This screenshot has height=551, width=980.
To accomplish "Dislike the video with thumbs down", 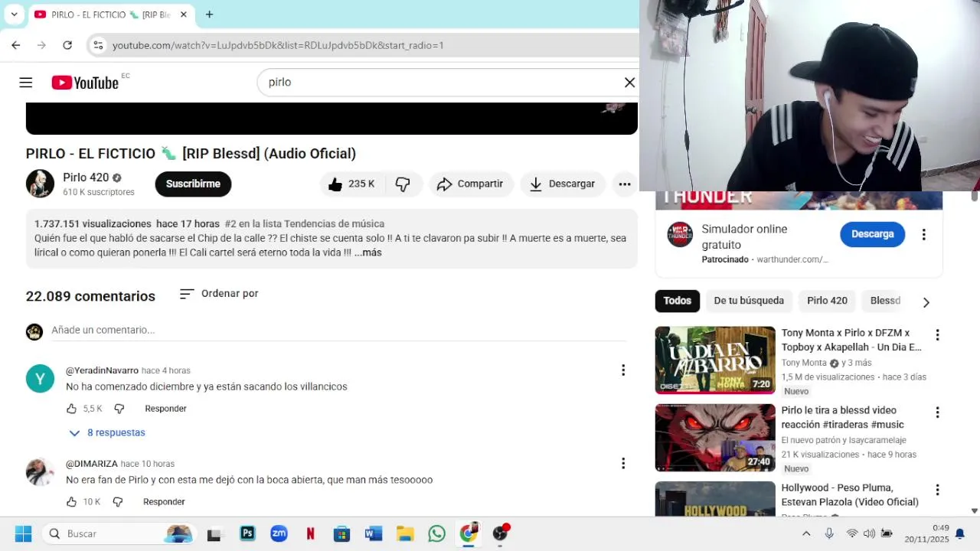I will click(x=403, y=184).
